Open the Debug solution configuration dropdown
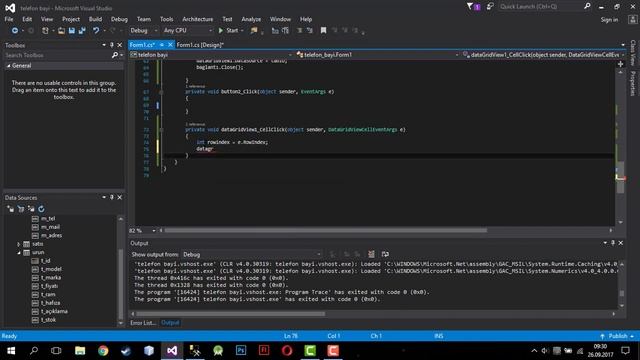Screen dimensions: 640x360 tap(143, 31)
